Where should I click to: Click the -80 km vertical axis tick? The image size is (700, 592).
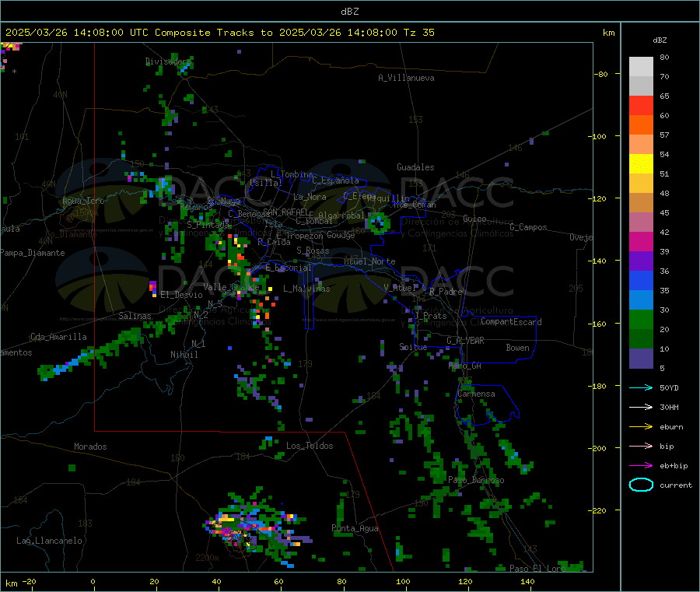[603, 74]
